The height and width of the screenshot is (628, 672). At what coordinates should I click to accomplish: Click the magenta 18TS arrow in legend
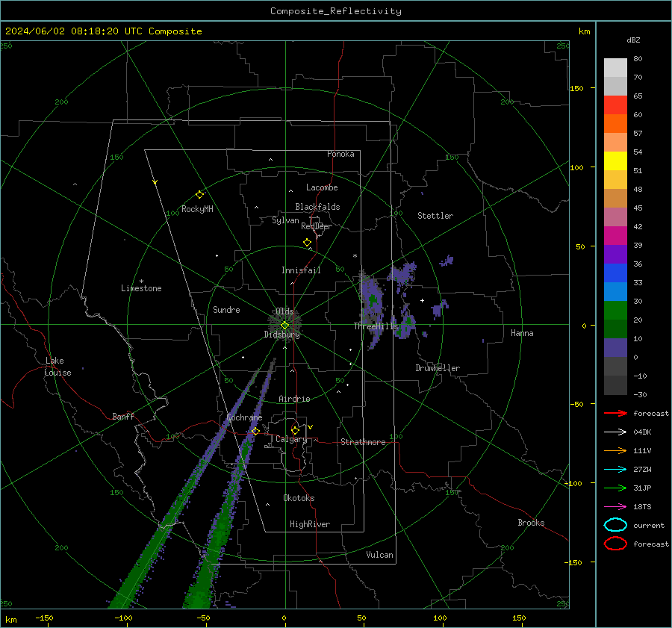click(615, 507)
